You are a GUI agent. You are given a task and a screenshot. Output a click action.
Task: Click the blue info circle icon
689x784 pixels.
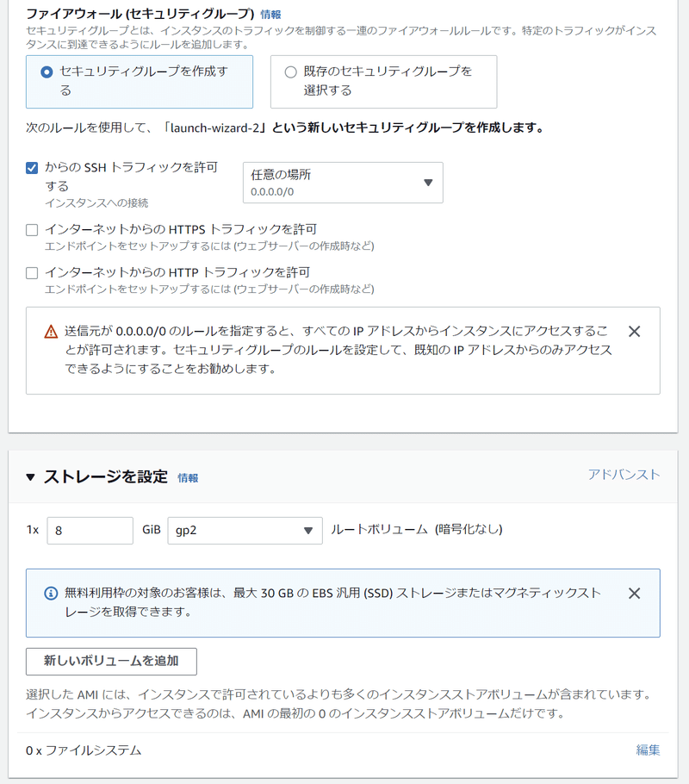click(x=51, y=594)
